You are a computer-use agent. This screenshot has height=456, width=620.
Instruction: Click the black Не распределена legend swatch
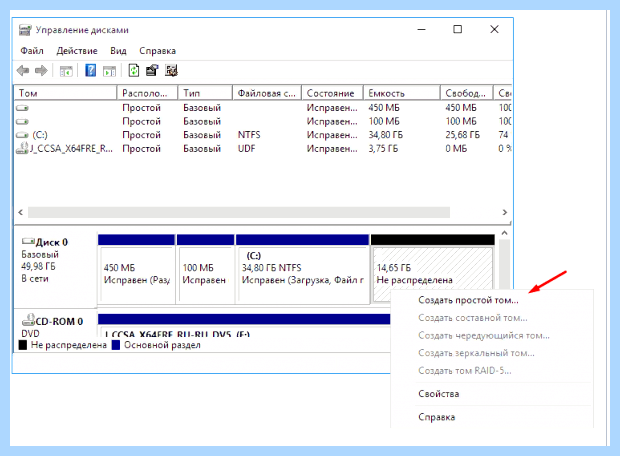23,345
